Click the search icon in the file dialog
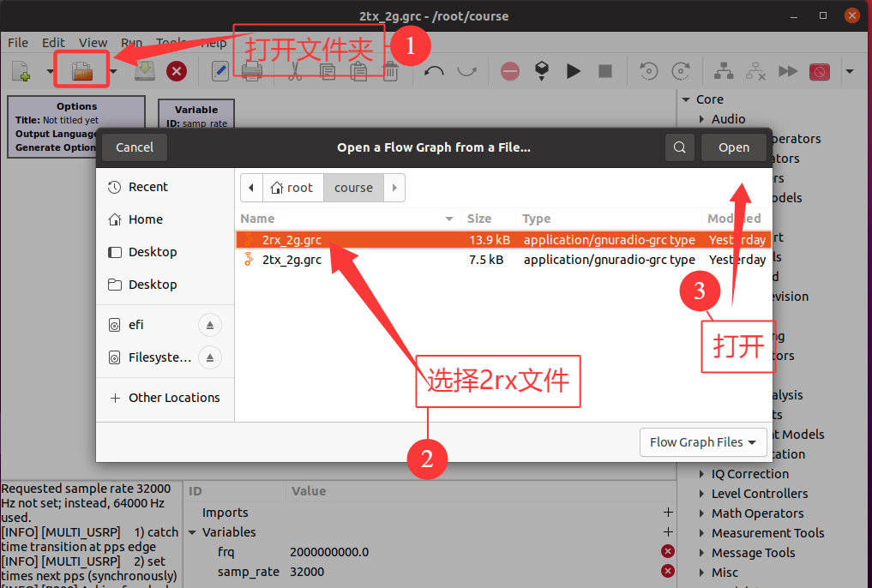This screenshot has width=872, height=588. coord(680,147)
